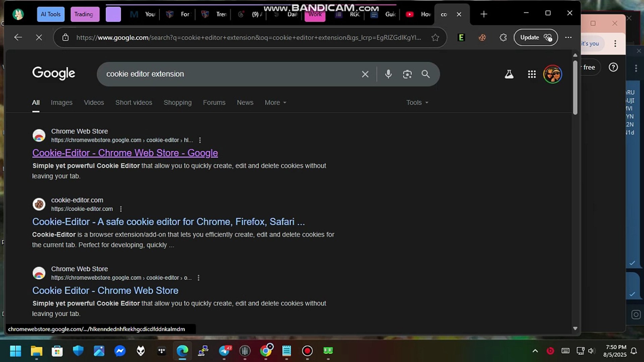The width and height of the screenshot is (644, 362).
Task: Open the browser Extensions puzzle icon
Action: click(x=503, y=38)
